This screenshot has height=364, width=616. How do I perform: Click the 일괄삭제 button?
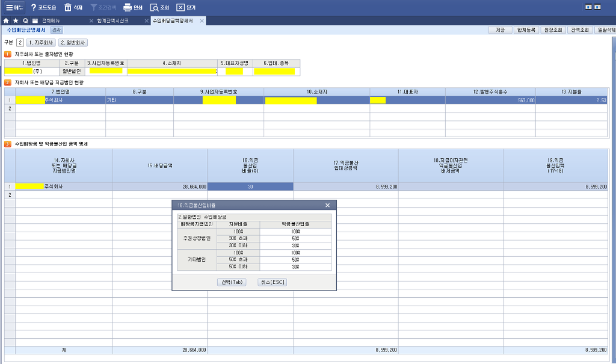[x=605, y=30]
